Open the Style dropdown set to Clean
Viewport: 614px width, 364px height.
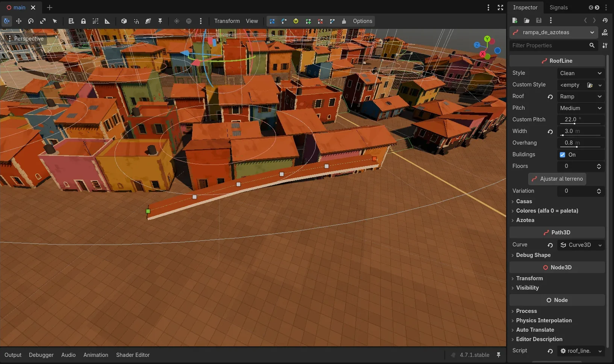click(x=581, y=73)
